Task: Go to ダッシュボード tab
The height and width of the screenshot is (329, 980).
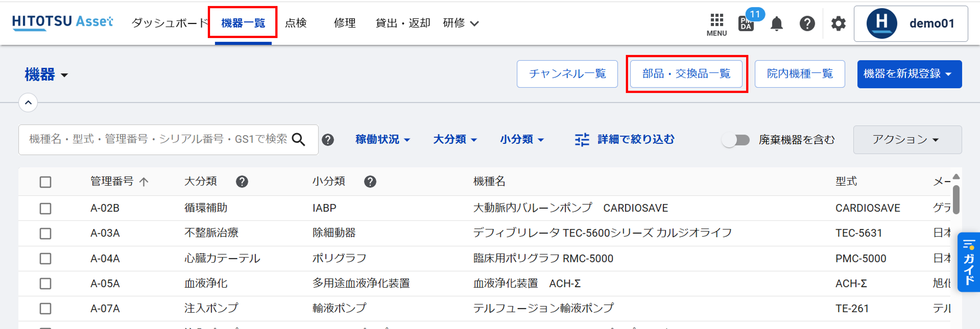Action: tap(170, 23)
